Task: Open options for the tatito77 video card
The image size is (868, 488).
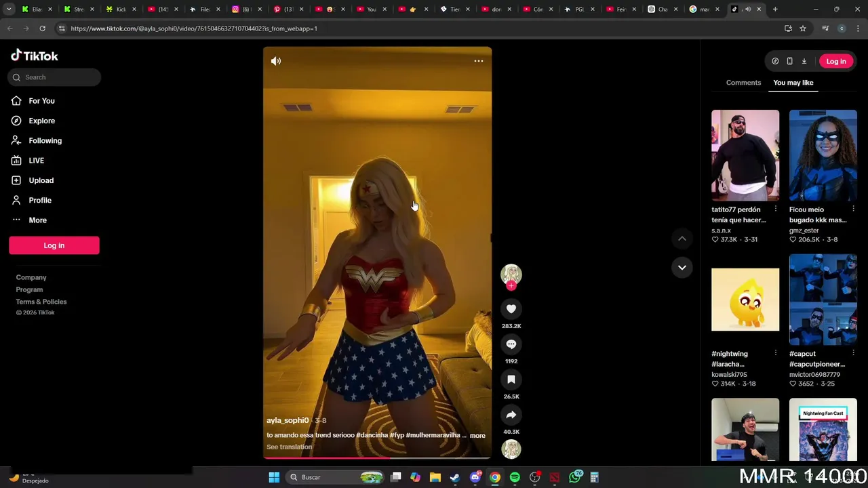Action: pos(775,209)
